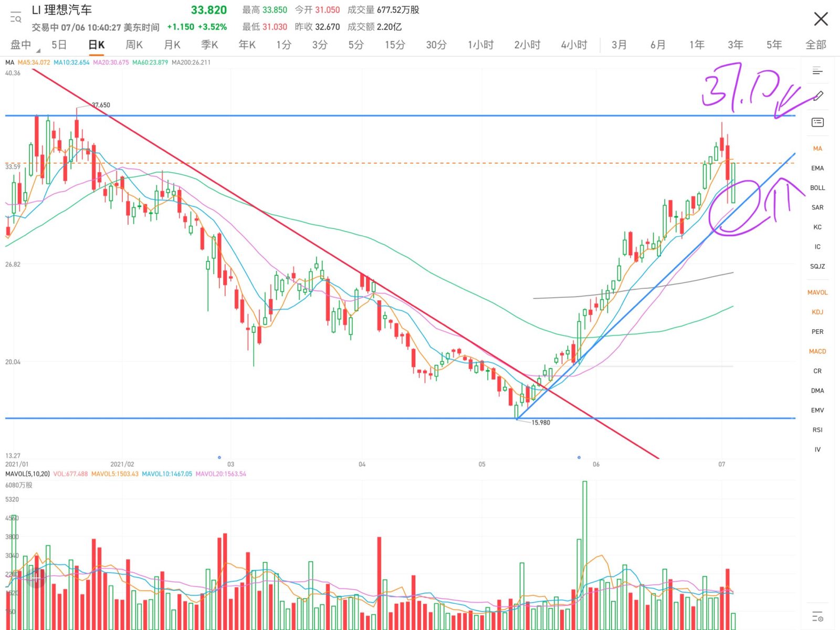Open the stock list search icon
This screenshot has height=630, width=840.
coord(16,17)
